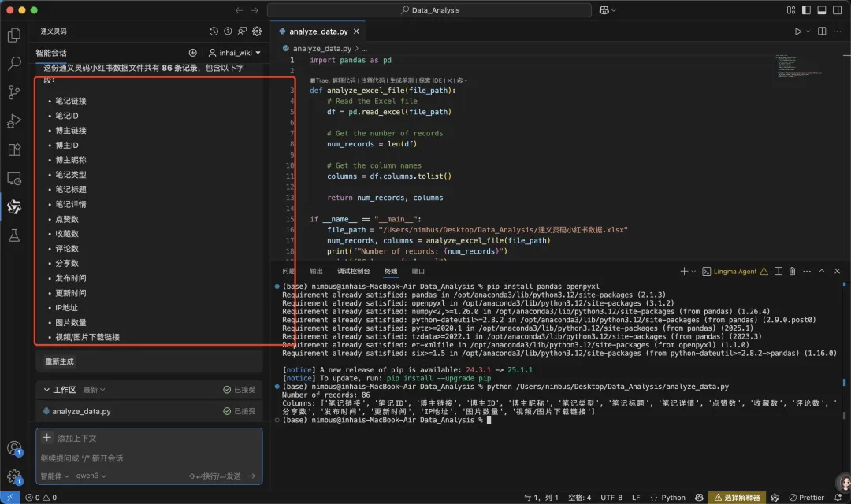Open Lingma settings gear in panel header
This screenshot has height=504, width=851.
[257, 31]
